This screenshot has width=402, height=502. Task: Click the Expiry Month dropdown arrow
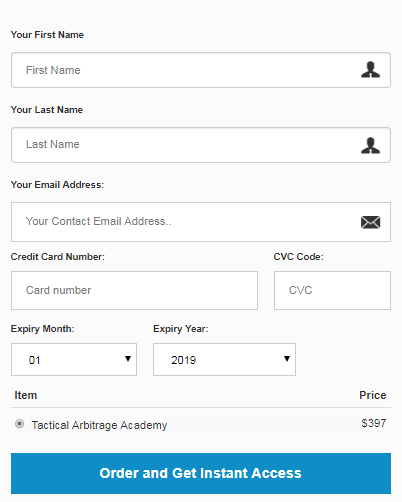[x=128, y=359]
